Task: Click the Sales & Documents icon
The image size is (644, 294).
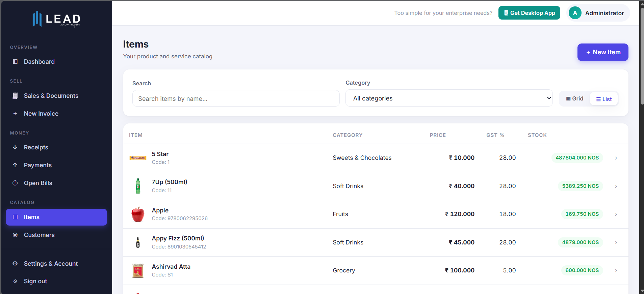Action: 15,96
